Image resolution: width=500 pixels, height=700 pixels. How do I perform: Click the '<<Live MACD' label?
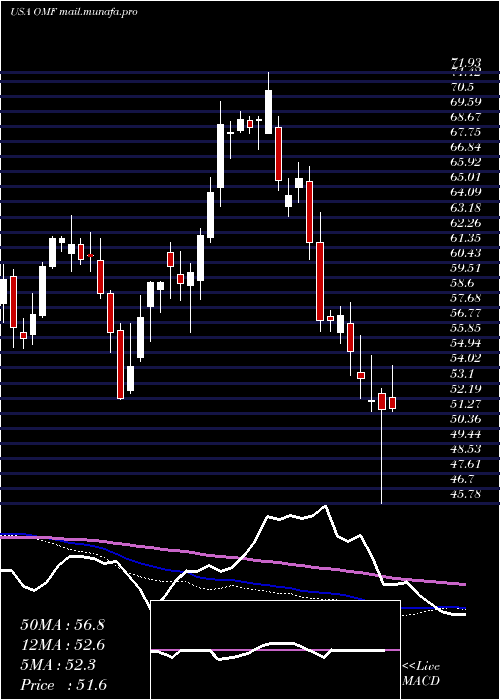tap(421, 674)
